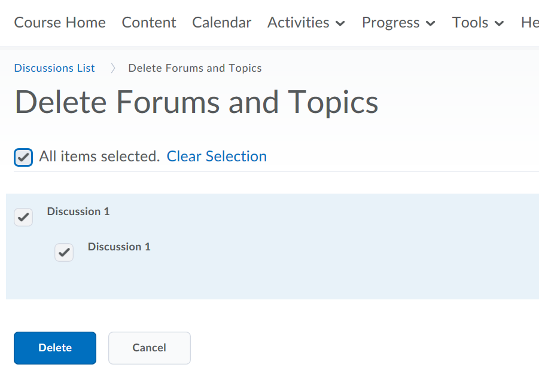Screen dimensions: 539x392
Task: Return to the Discussions List via breadcrumb
Action: (54, 68)
